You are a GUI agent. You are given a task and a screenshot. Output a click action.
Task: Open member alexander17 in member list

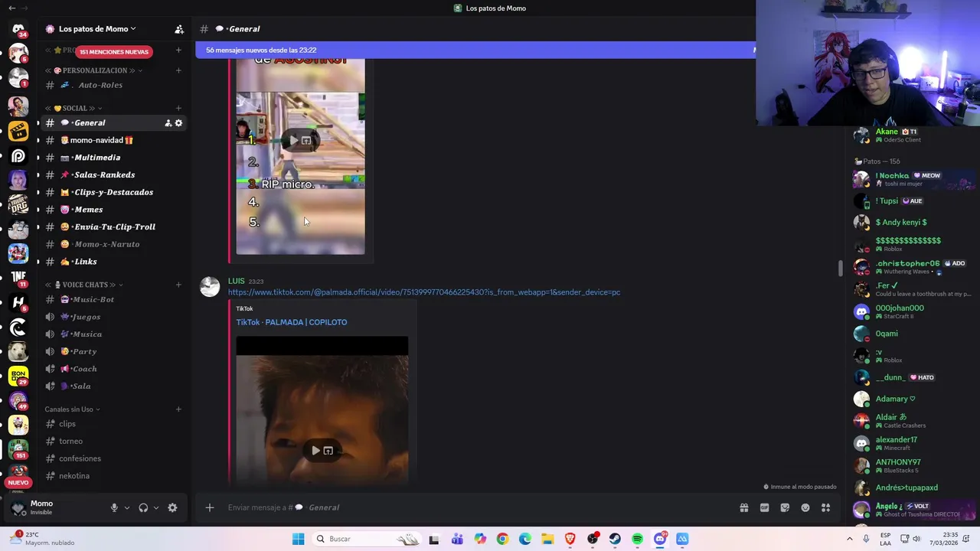(x=911, y=443)
